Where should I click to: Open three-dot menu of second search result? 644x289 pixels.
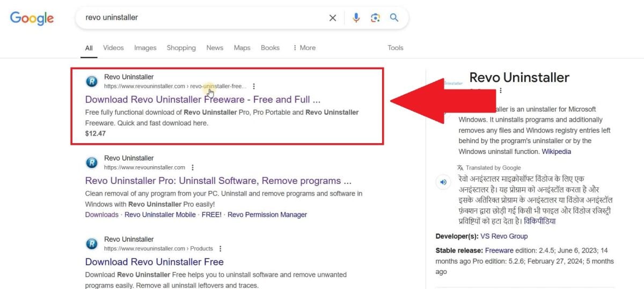click(x=193, y=167)
